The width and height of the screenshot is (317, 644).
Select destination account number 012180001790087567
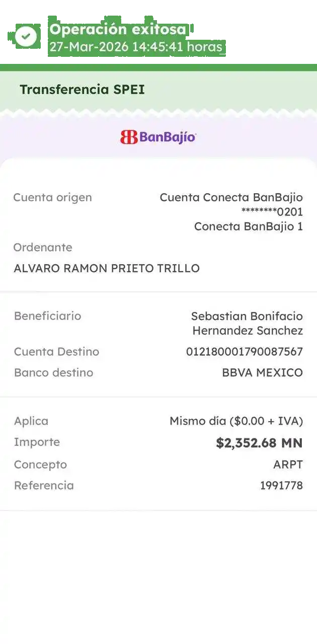click(x=244, y=352)
